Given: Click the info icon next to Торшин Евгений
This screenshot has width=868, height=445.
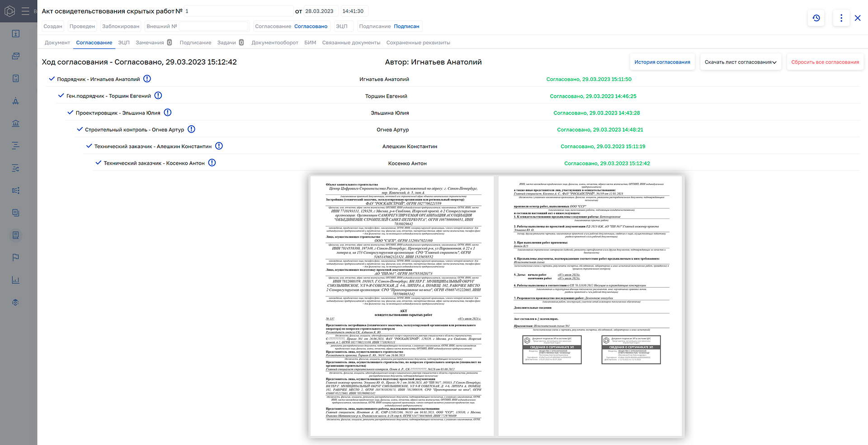Looking at the screenshot, I should point(158,95).
